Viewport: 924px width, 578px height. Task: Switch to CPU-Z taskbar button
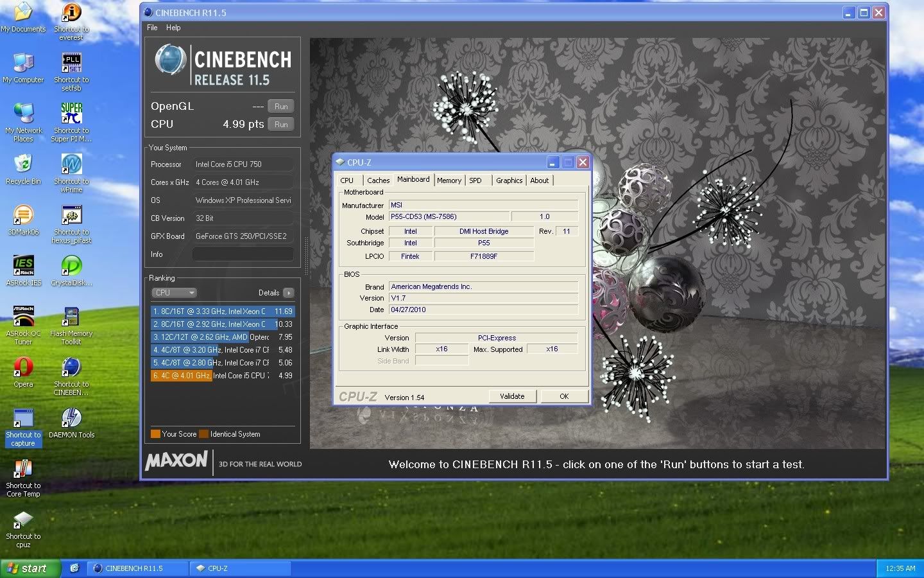(241, 568)
